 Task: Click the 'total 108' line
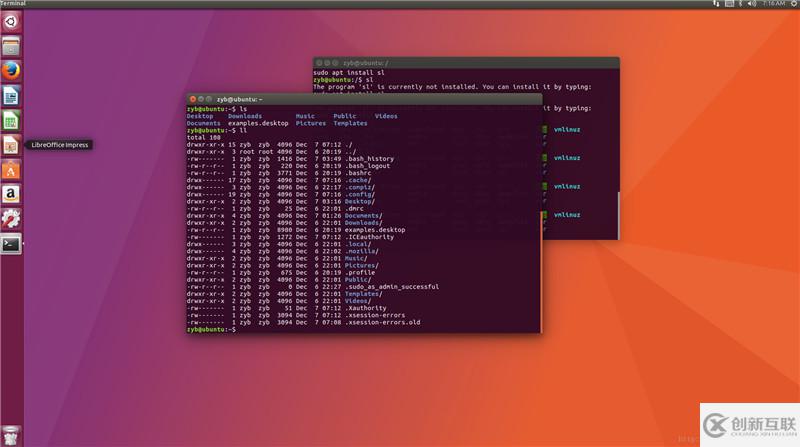coord(204,138)
